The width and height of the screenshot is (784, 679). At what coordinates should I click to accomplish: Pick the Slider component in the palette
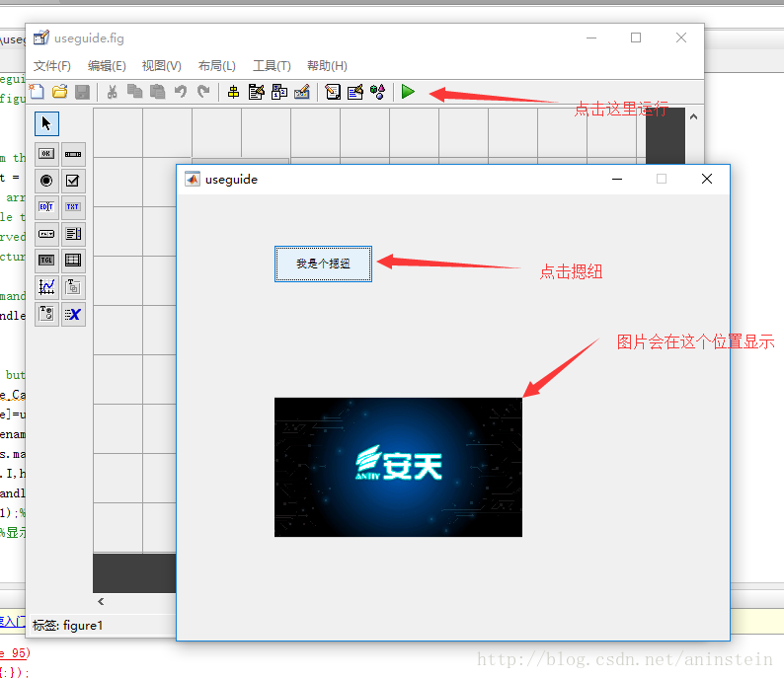pyautogui.click(x=73, y=154)
